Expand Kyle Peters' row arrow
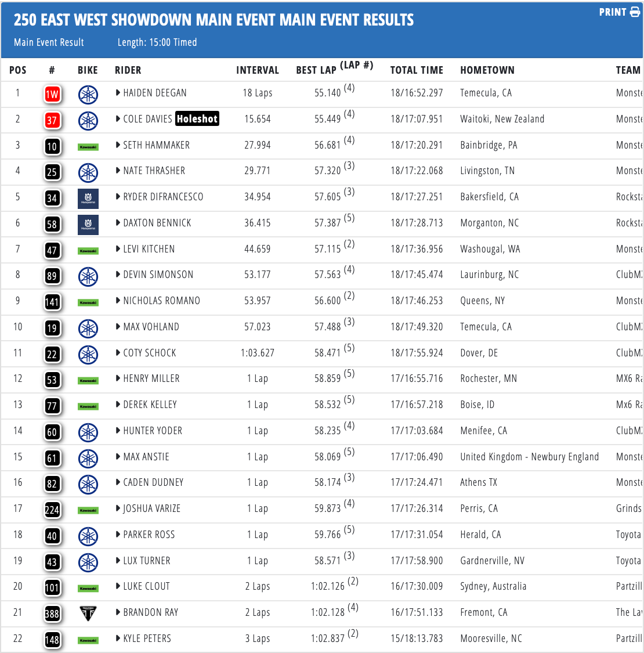This screenshot has width=644, height=653. coord(118,638)
